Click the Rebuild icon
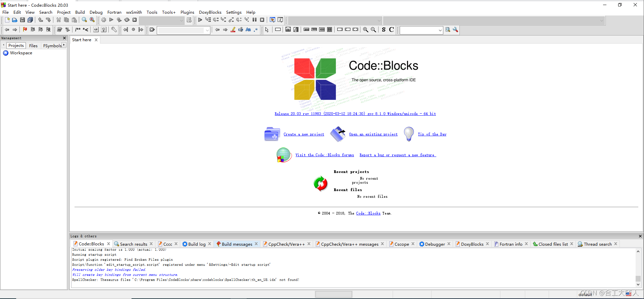 point(127,20)
